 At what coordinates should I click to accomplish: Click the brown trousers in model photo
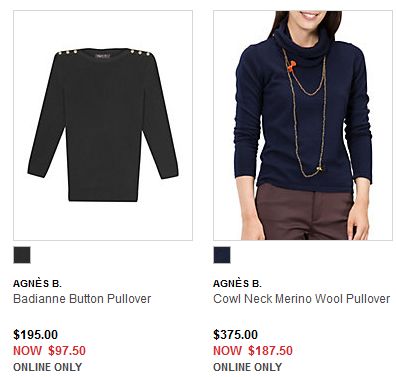[304, 212]
